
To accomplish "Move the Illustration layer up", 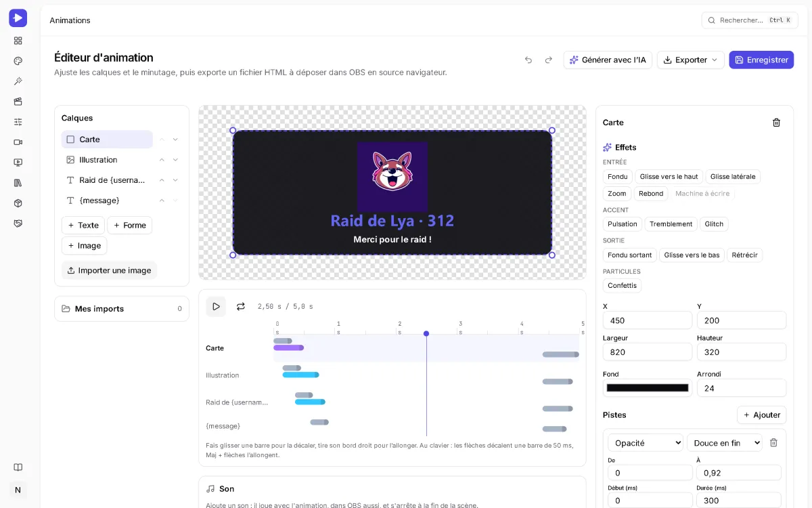I will point(162,160).
